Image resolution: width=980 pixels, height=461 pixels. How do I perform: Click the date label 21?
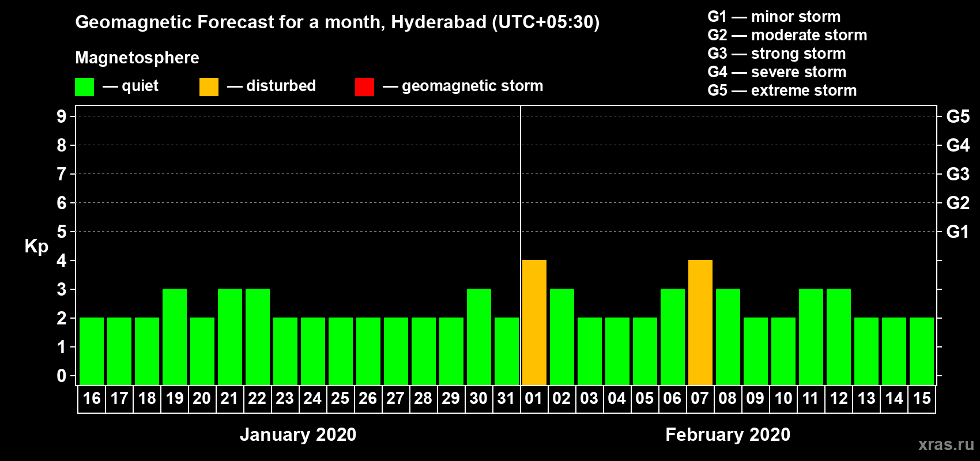[x=229, y=398]
